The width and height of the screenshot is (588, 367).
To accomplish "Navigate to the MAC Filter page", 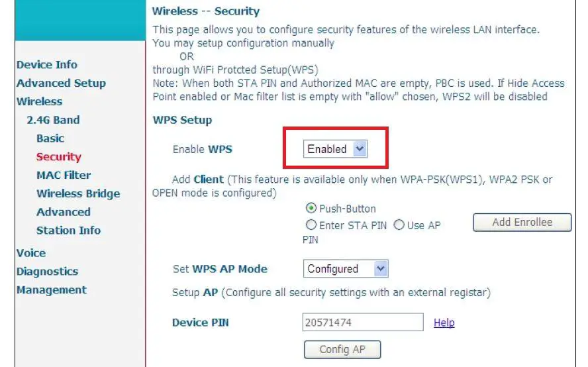I will coord(64,176).
